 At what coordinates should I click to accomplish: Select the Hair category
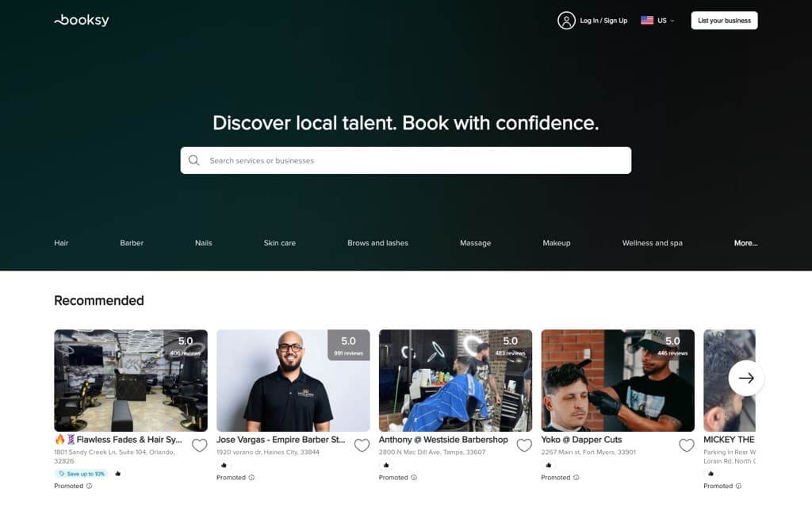click(61, 243)
